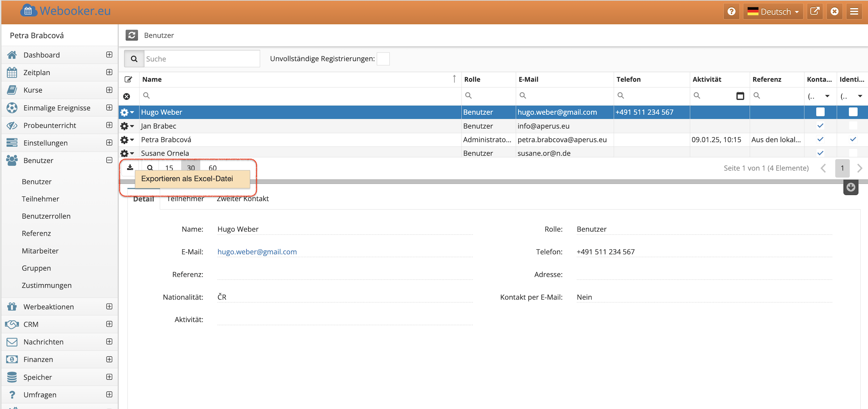This screenshot has width=868, height=409.
Task: Open gear actions dropdown for Jan Brabec
Action: tap(127, 126)
